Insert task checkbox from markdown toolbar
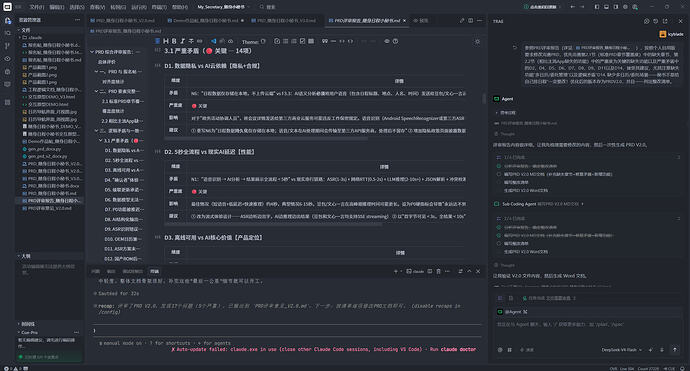 pos(302,41)
